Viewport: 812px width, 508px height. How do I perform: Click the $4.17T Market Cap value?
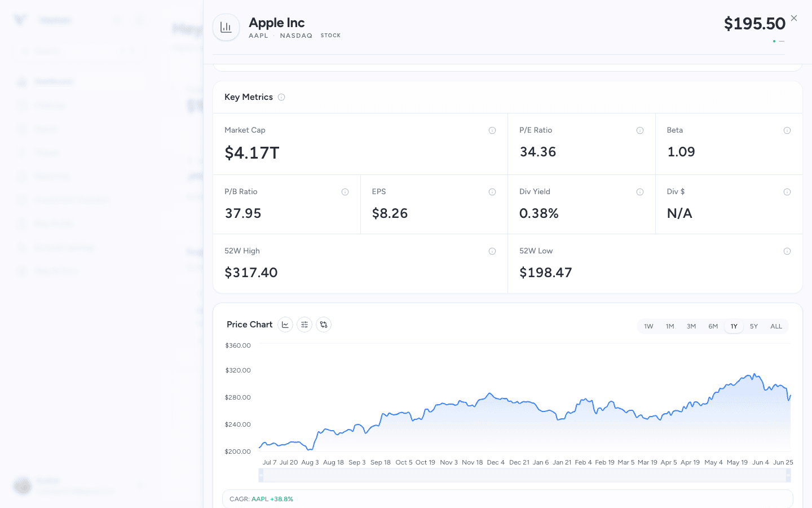[252, 153]
